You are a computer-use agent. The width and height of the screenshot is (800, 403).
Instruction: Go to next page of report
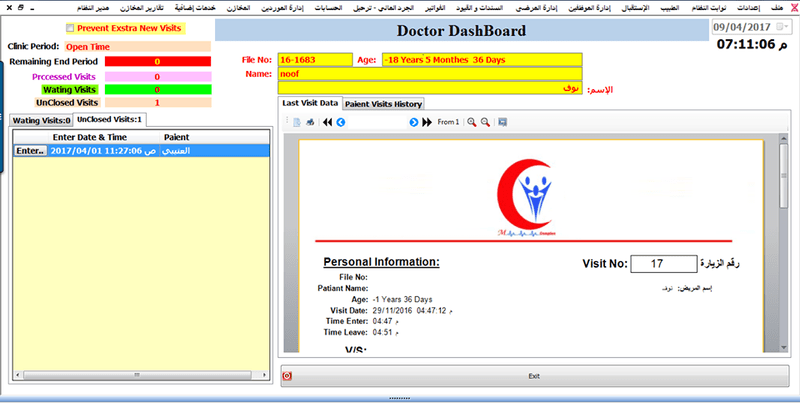coord(413,122)
